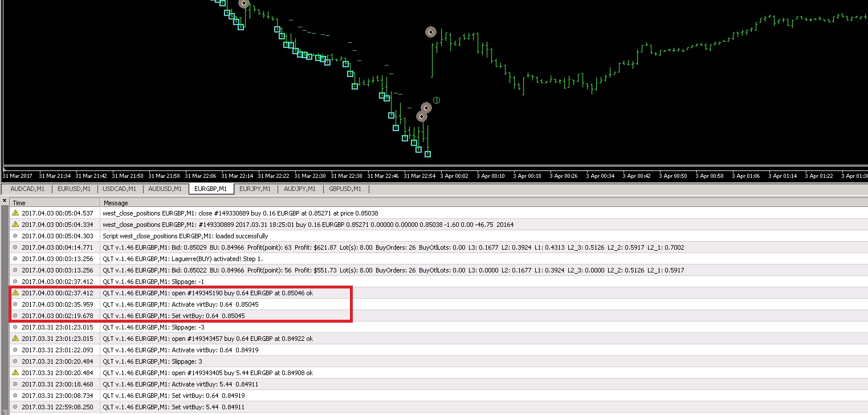868x415 pixels.
Task: Click info dot of Slippage: -1 row
Action: [x=15, y=281]
